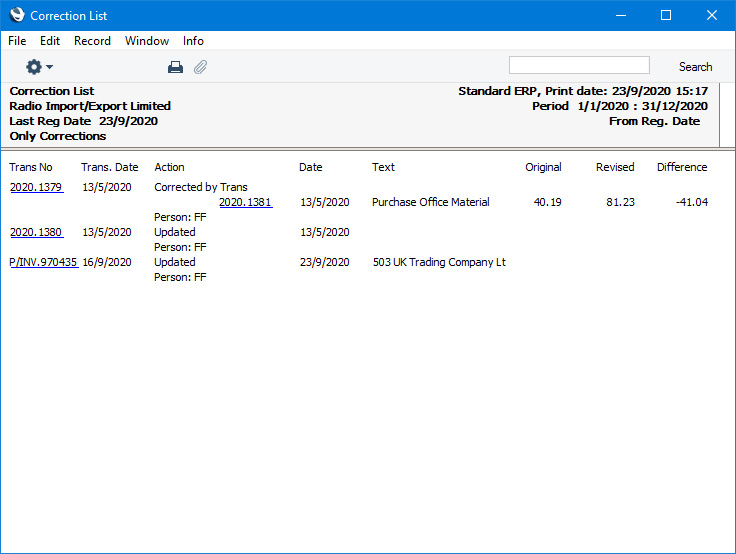
Task: Click the Search button
Action: [695, 67]
